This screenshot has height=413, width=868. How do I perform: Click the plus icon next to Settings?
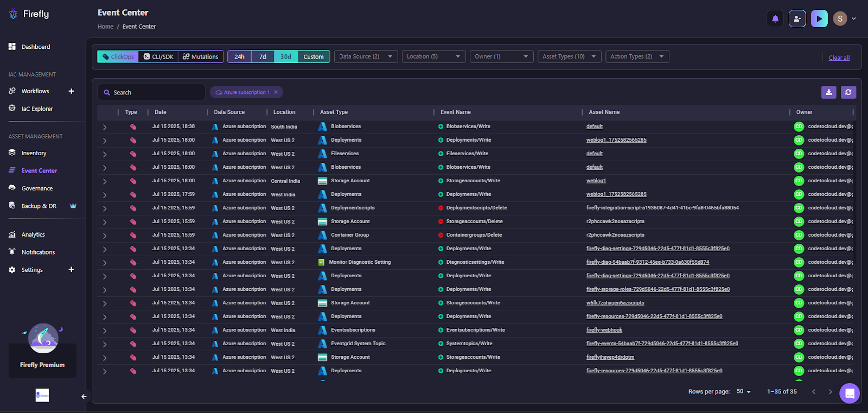point(71,270)
